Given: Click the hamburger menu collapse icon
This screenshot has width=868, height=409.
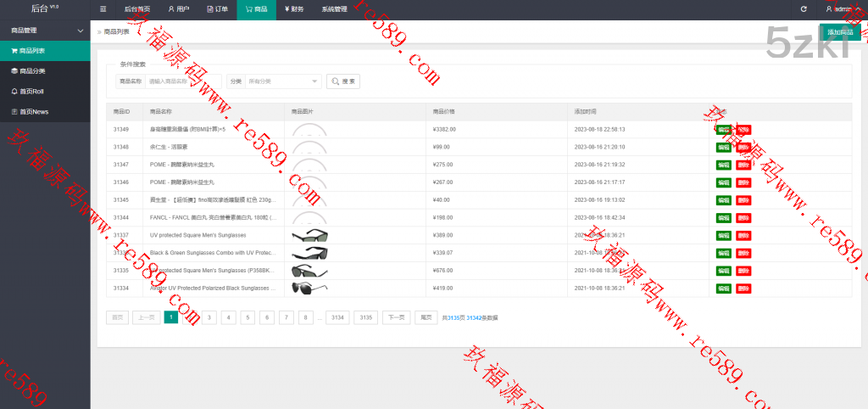Looking at the screenshot, I should coord(103,9).
